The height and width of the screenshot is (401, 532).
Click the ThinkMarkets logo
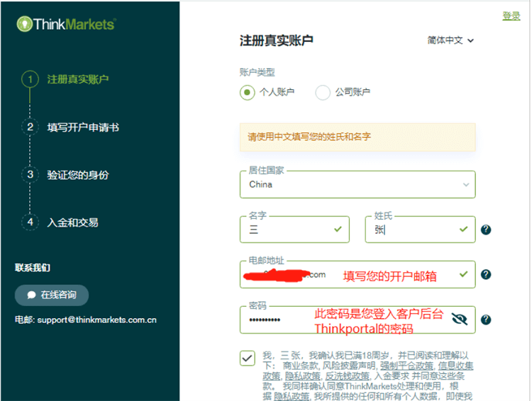(x=67, y=24)
